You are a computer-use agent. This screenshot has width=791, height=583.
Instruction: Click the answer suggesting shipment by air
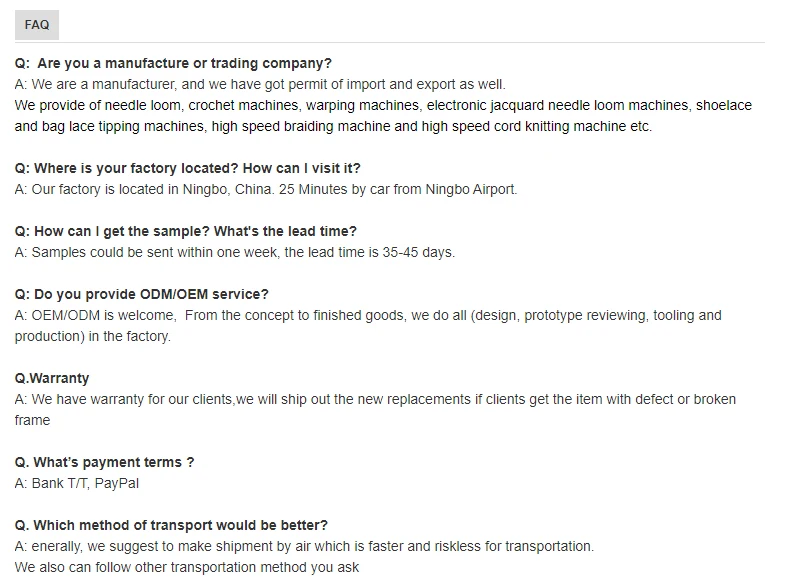(304, 546)
